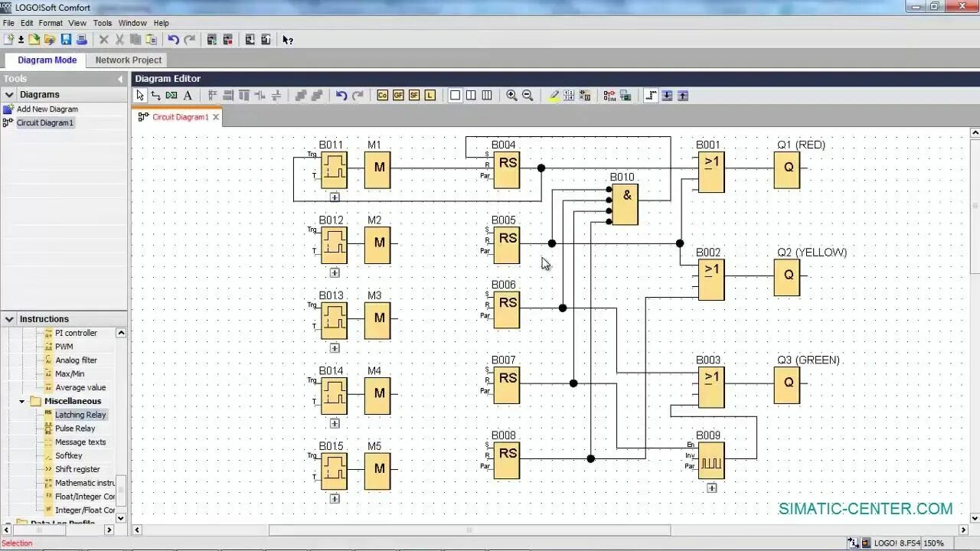The height and width of the screenshot is (551, 980).
Task: Open the Edit menu
Action: coord(27,23)
